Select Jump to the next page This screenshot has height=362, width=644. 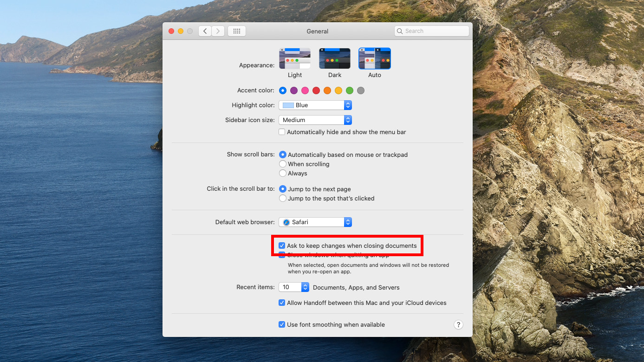[x=283, y=189]
